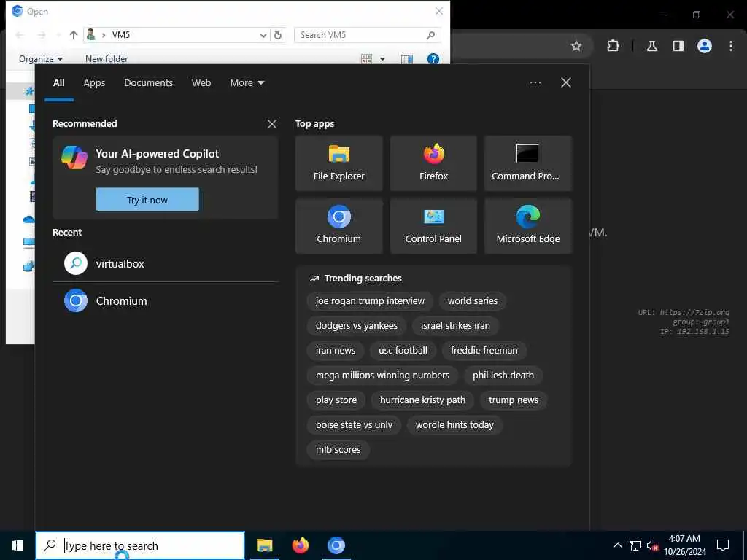Show hidden system tray icons
This screenshot has width=747, height=560.
(x=617, y=545)
